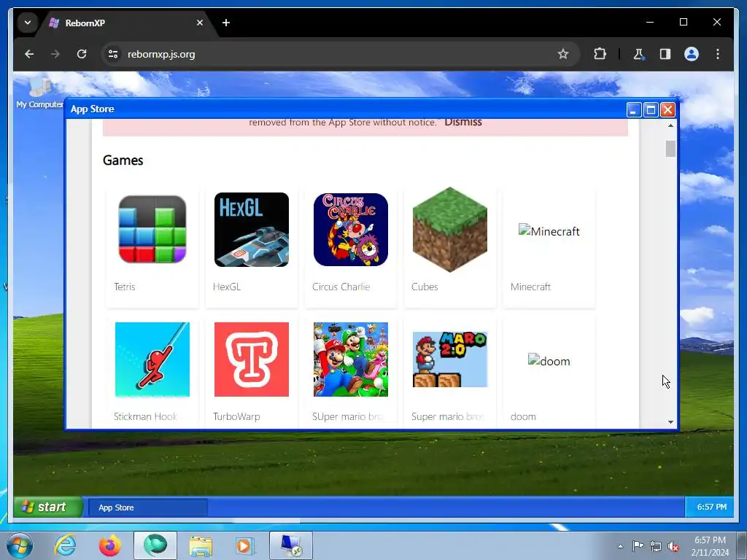Minimize the App Store window

[x=634, y=110]
